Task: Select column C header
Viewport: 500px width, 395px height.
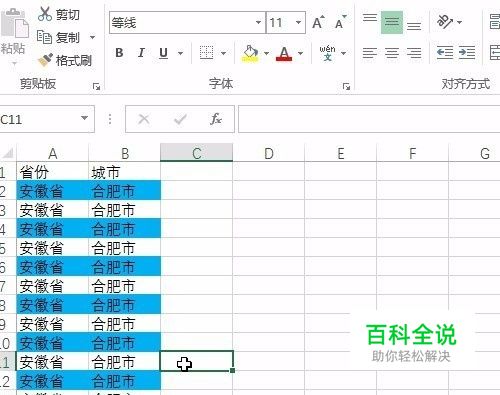Action: (x=197, y=153)
